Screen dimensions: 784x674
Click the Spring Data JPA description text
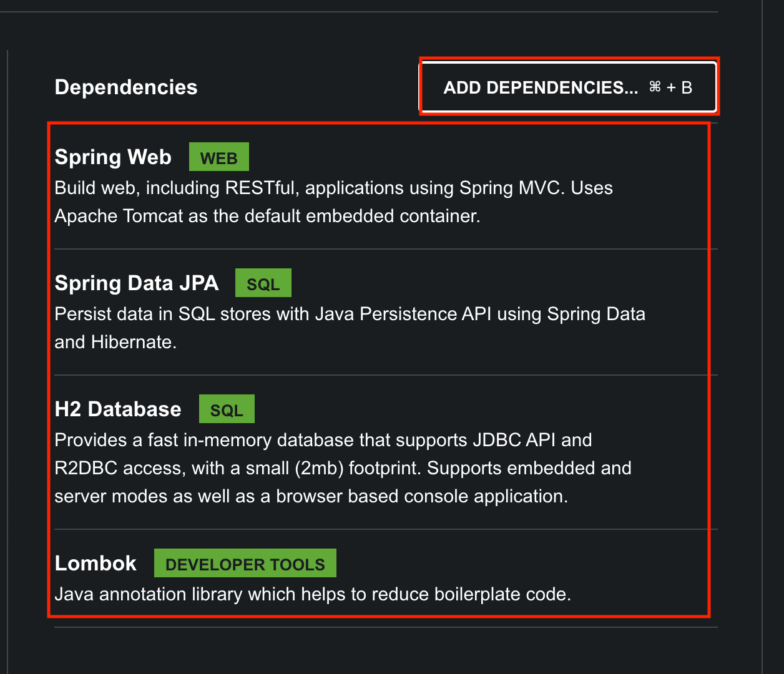click(350, 328)
